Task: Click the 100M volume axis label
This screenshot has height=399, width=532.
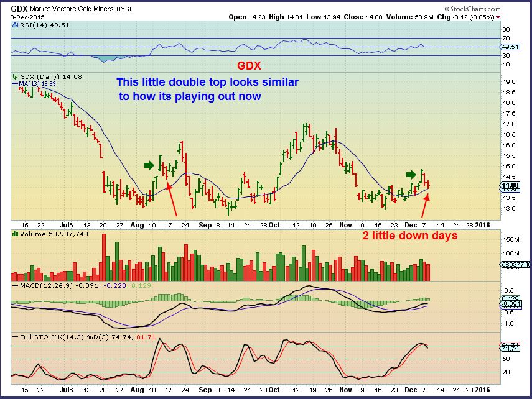Action: (511, 253)
